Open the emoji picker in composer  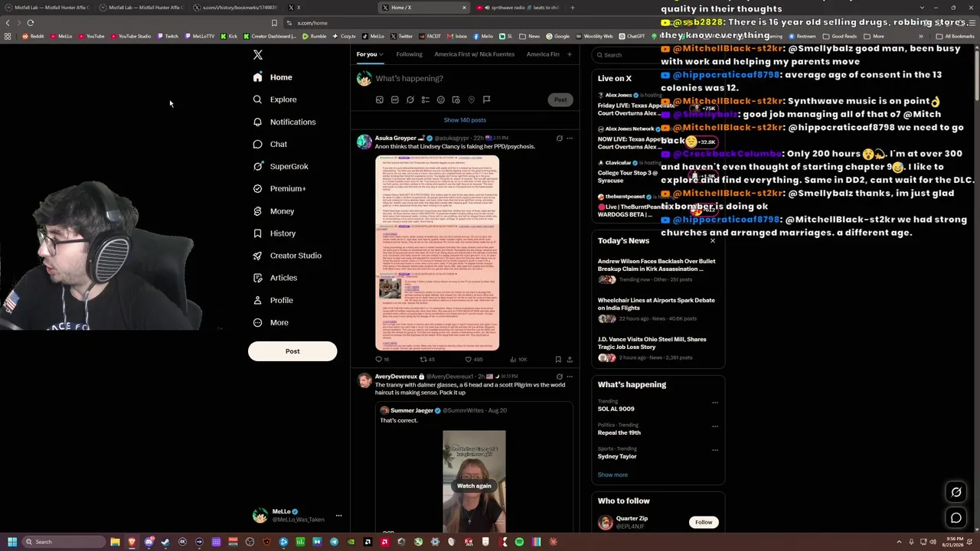click(441, 99)
